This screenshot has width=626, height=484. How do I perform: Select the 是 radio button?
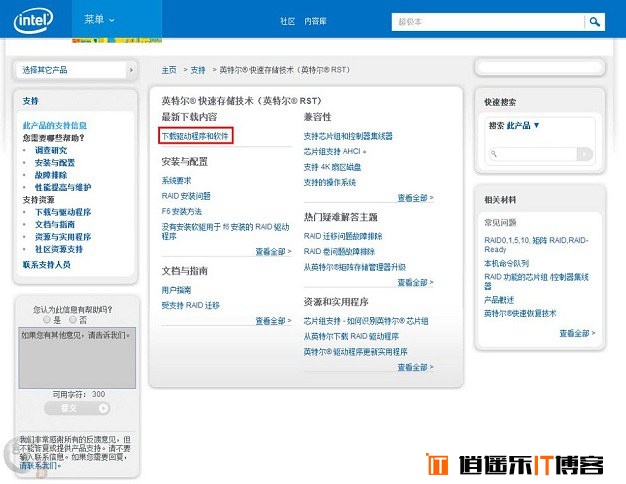(47, 319)
